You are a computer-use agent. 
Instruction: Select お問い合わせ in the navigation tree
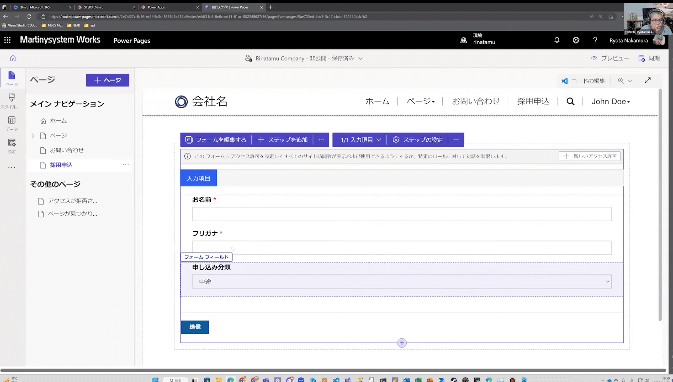(67, 150)
